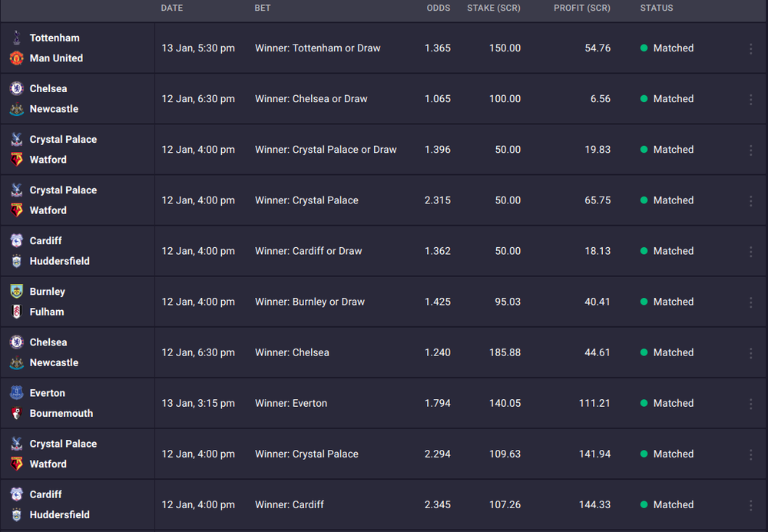Sort by the DATE column header
Viewport: 768px width, 532px height.
coord(172,8)
